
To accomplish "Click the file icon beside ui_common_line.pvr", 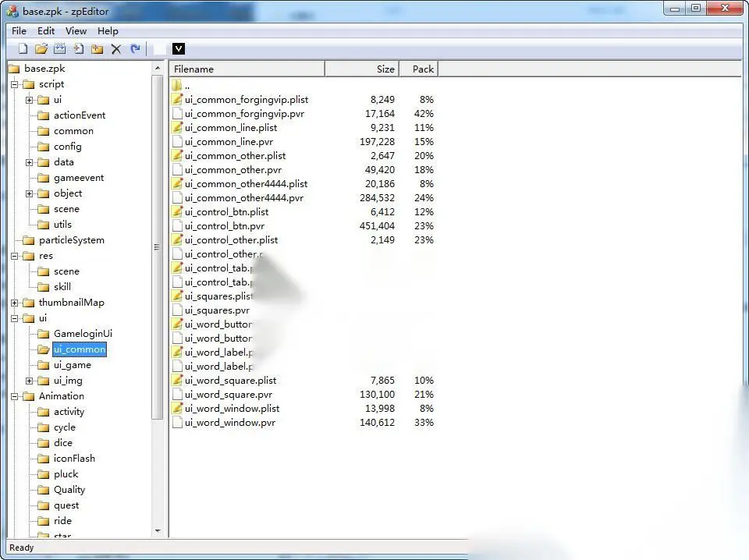I will pyautogui.click(x=177, y=142).
